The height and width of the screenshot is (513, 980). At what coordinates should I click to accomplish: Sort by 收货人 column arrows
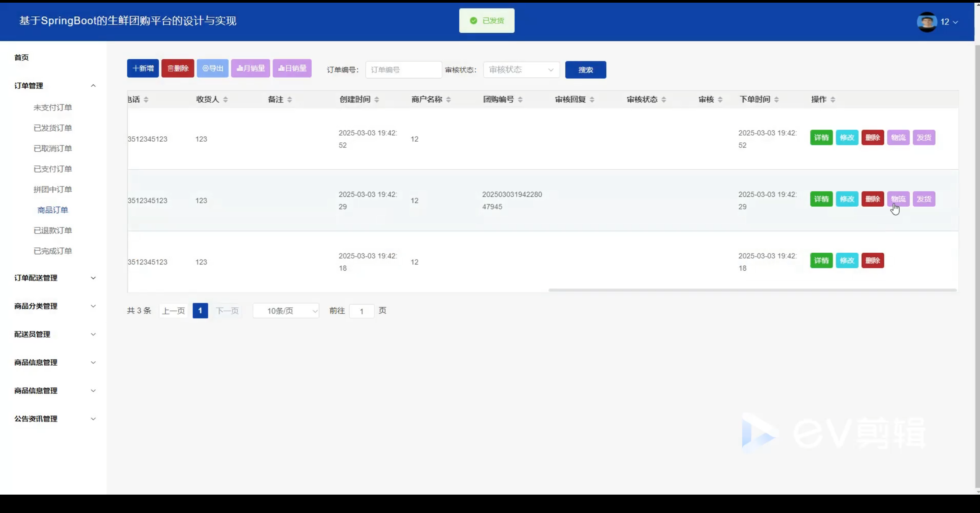[x=225, y=100]
